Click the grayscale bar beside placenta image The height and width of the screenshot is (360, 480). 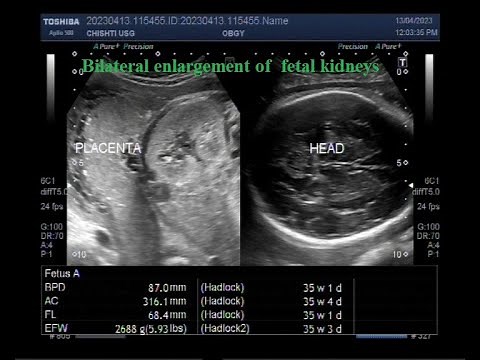coord(50,87)
